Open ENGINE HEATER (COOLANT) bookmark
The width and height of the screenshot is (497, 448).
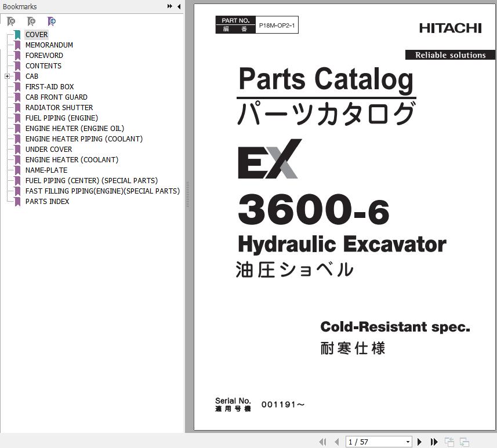click(x=72, y=160)
